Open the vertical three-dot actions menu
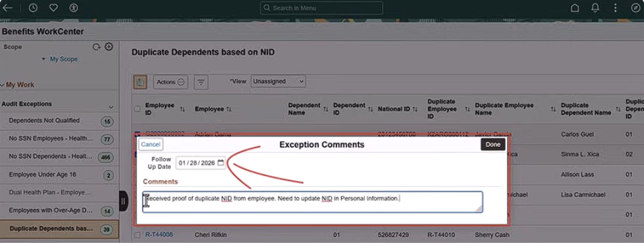The height and width of the screenshot is (243, 644). 615,8
